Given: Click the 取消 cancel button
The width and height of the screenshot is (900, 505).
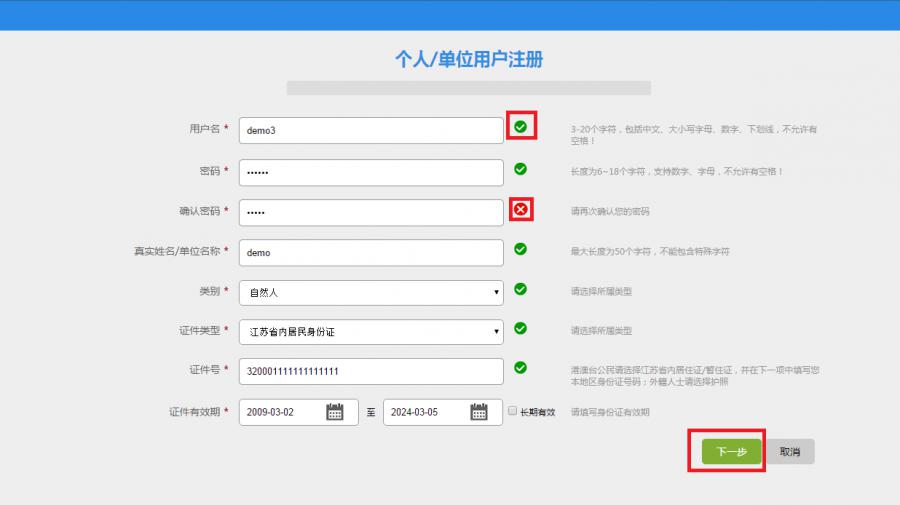Looking at the screenshot, I should [790, 452].
